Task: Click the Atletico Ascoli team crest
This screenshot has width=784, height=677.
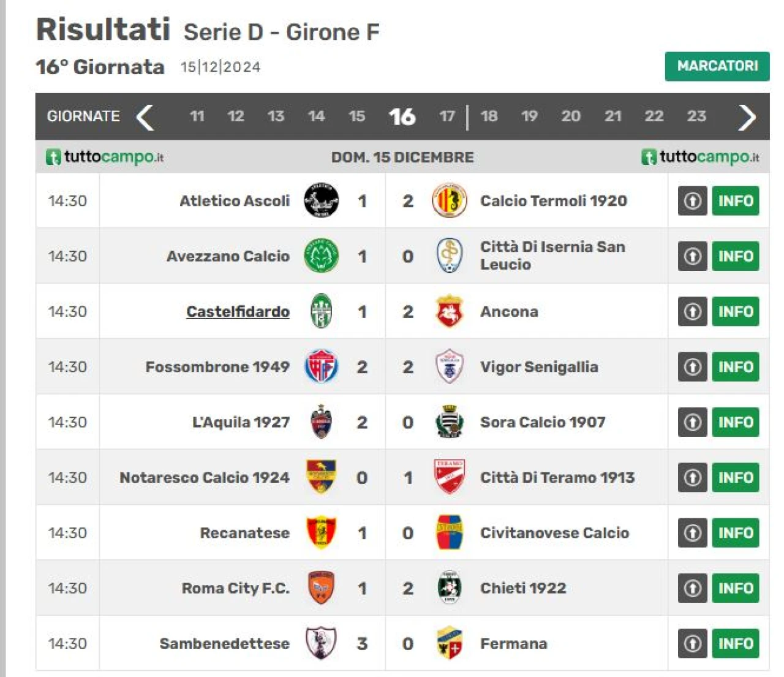Action: tap(321, 200)
